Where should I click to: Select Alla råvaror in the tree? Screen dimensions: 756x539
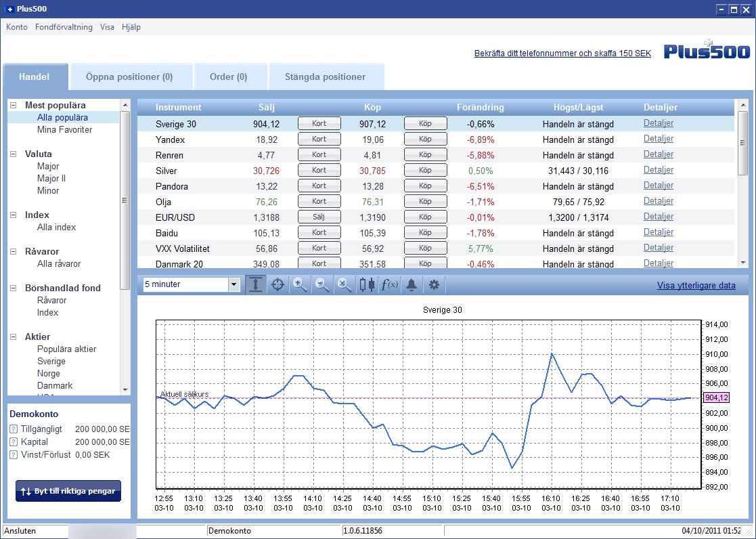(x=59, y=264)
